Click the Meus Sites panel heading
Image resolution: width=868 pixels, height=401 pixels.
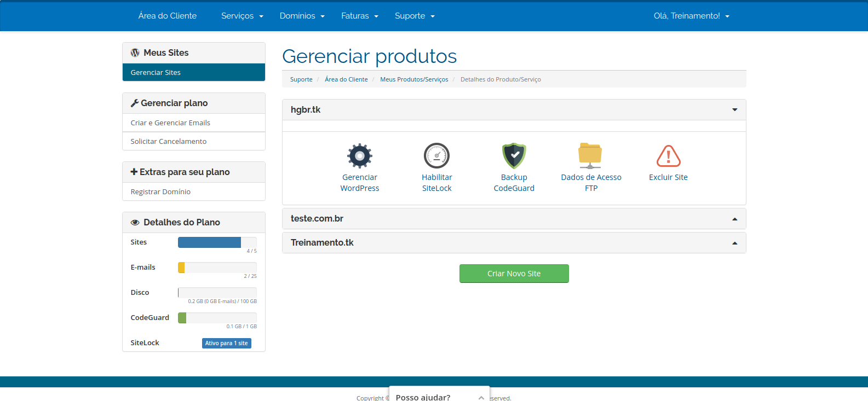pos(194,53)
